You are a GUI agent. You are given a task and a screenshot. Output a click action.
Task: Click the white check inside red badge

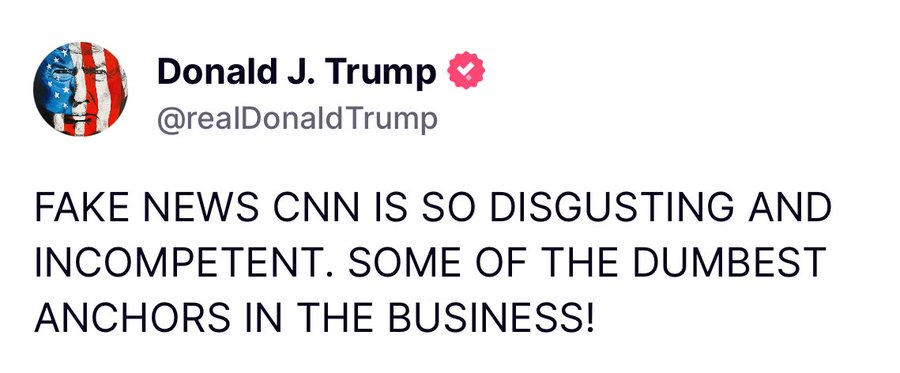pyautogui.click(x=465, y=70)
